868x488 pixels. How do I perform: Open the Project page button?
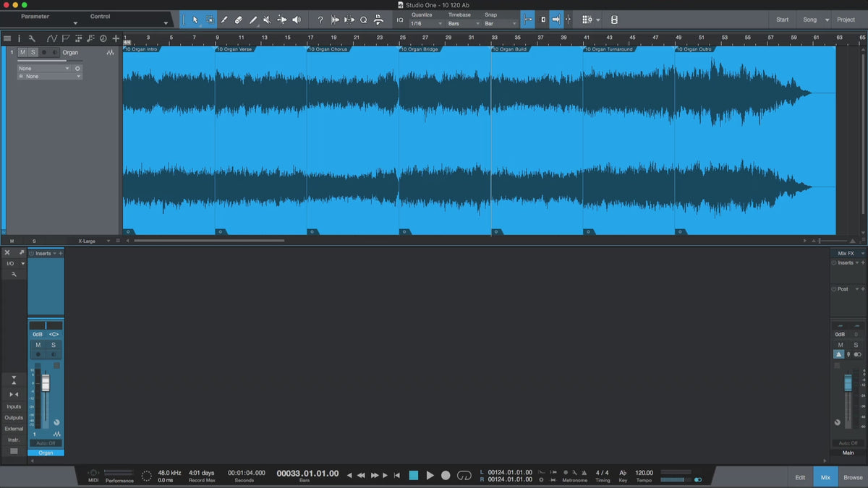846,20
